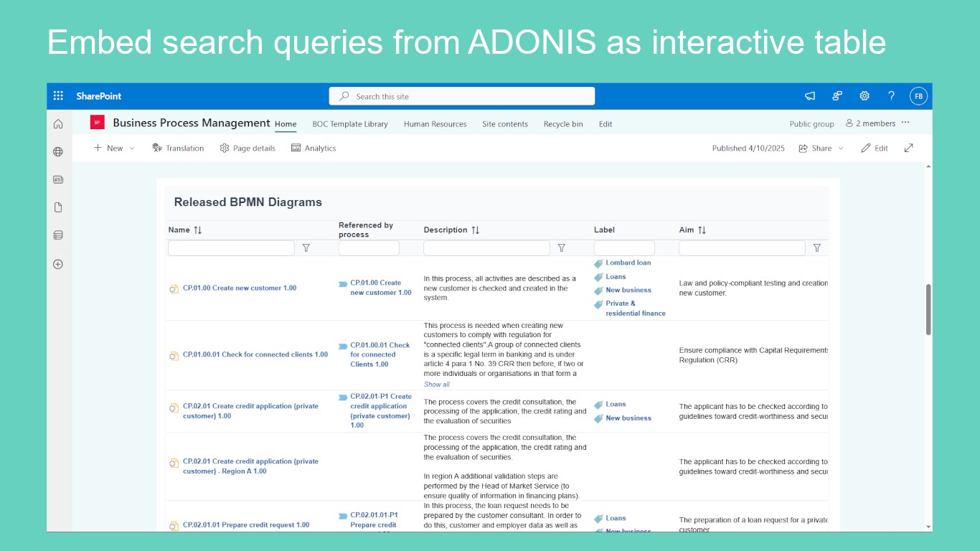Click the Edit page pencil button
The image size is (980, 551).
(875, 148)
